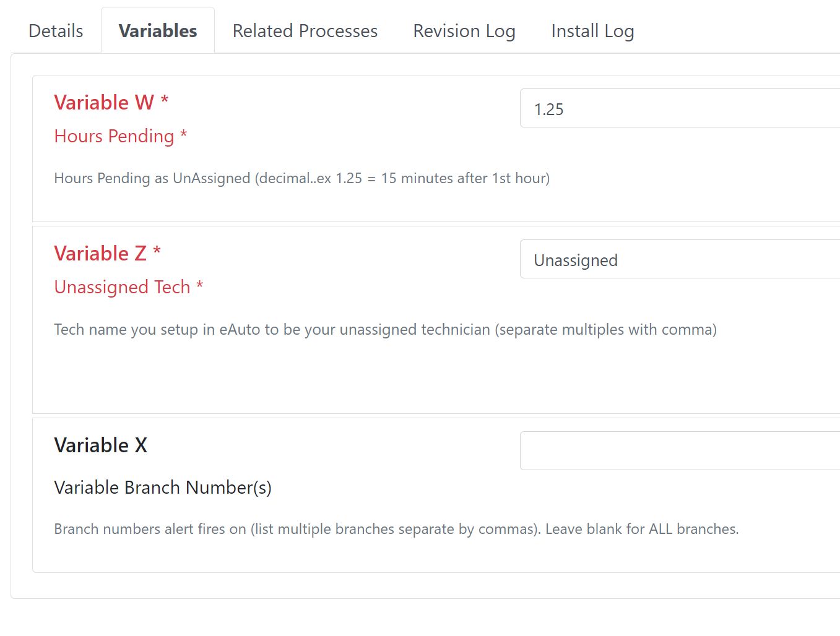
Task: Click the asterisk beside Unassigned Tech
Action: coord(199,285)
